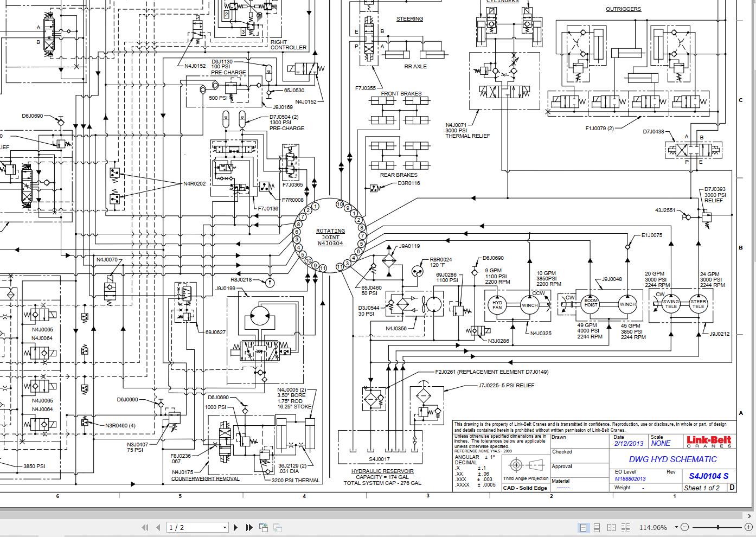756x537 pixels.
Task: Click the zoom out minus button
Action: click(x=685, y=527)
